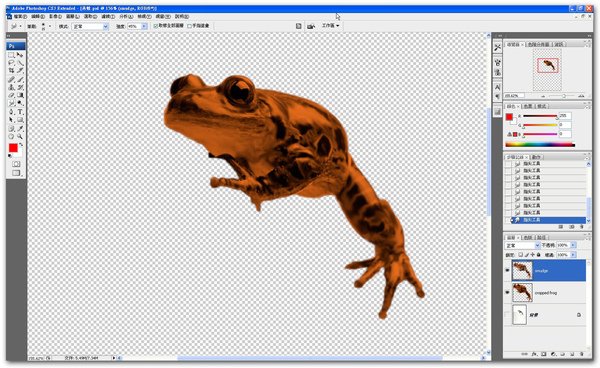Select the Zoom magnifier tool
This screenshot has height=368, width=600.
click(20, 137)
